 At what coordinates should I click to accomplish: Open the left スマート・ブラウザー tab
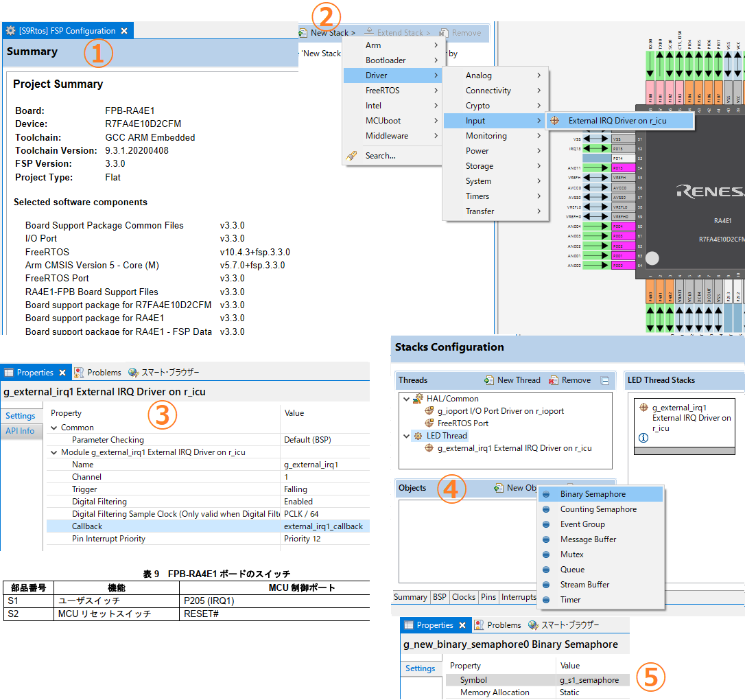[x=164, y=373]
